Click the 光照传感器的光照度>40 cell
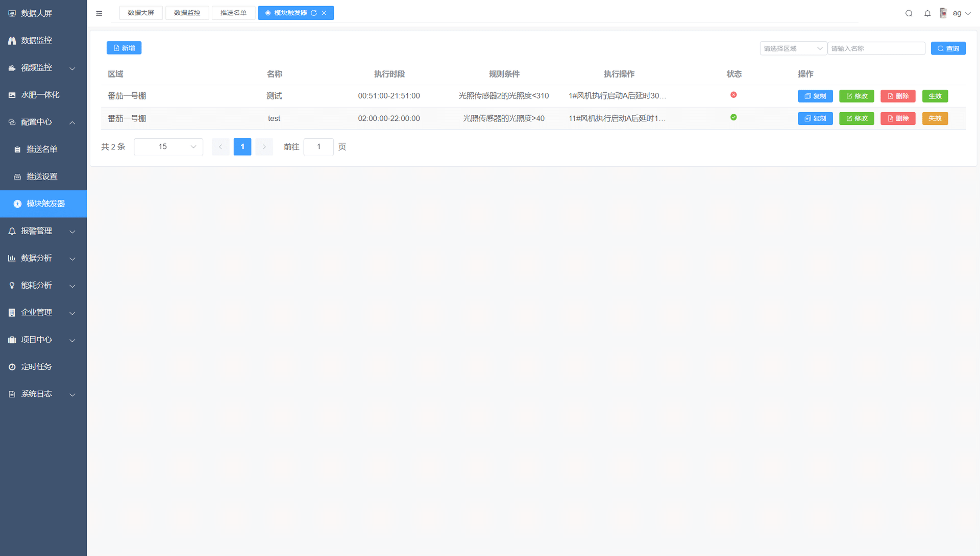Viewport: 980px width, 556px height. [504, 118]
